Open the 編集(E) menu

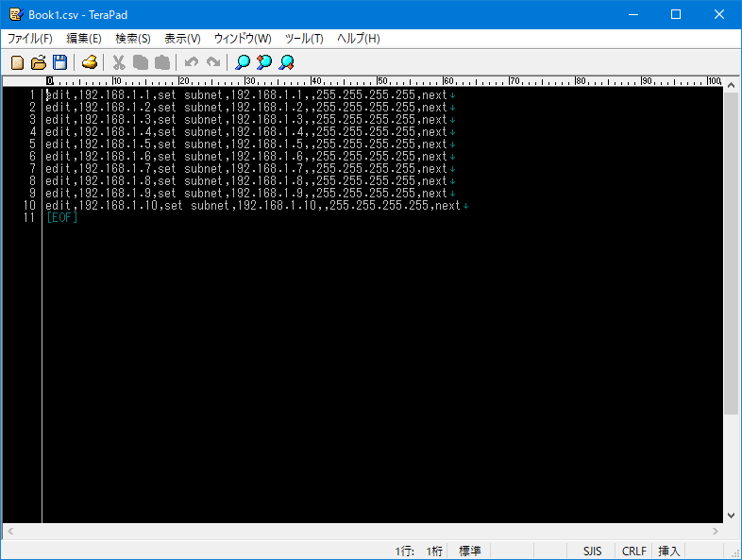84,39
